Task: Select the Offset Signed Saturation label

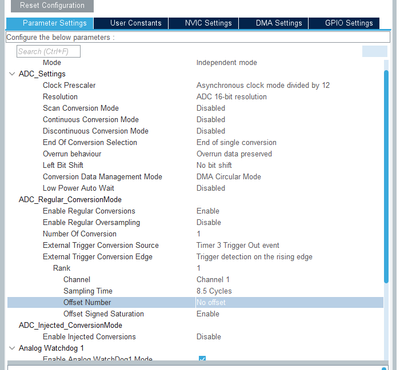Action: tap(104, 314)
